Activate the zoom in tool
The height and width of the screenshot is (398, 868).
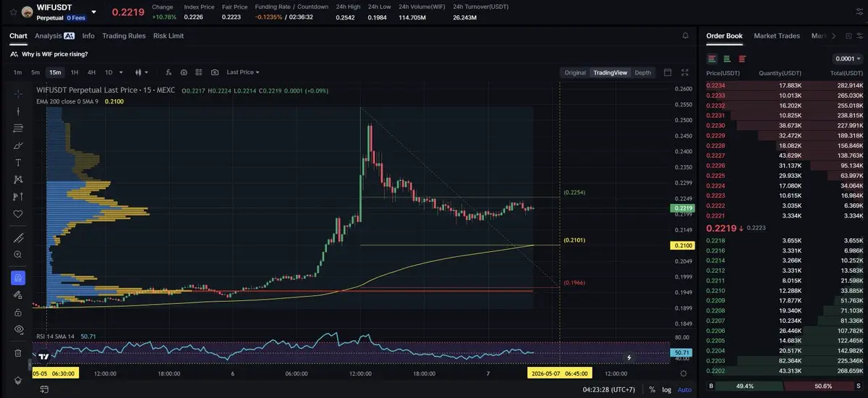coord(18,255)
